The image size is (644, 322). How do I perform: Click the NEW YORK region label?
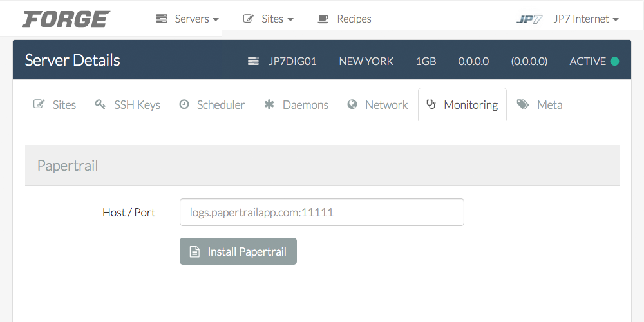tap(366, 61)
